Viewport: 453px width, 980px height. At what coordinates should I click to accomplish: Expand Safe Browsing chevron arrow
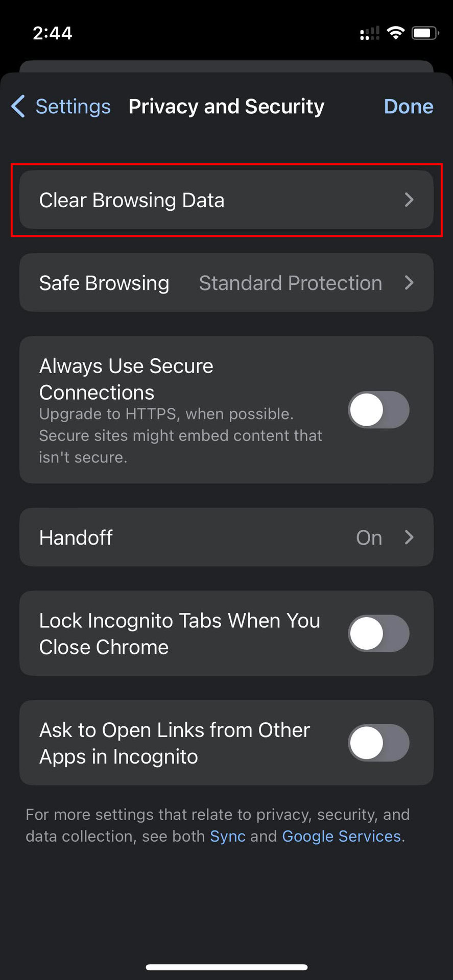tap(409, 283)
